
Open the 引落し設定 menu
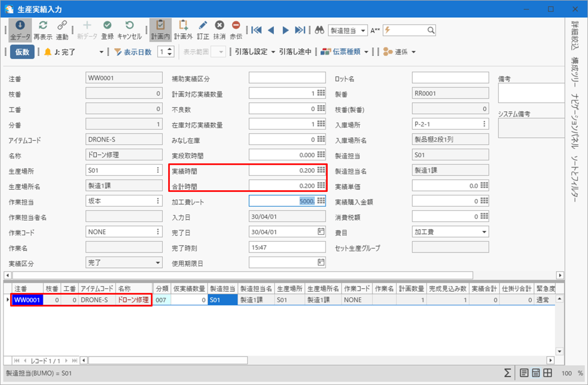[255, 52]
